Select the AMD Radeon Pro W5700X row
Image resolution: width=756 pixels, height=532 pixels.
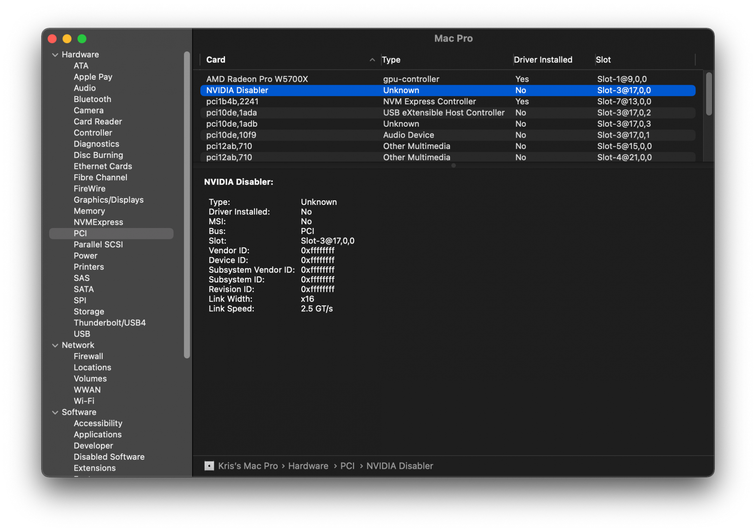(x=257, y=79)
